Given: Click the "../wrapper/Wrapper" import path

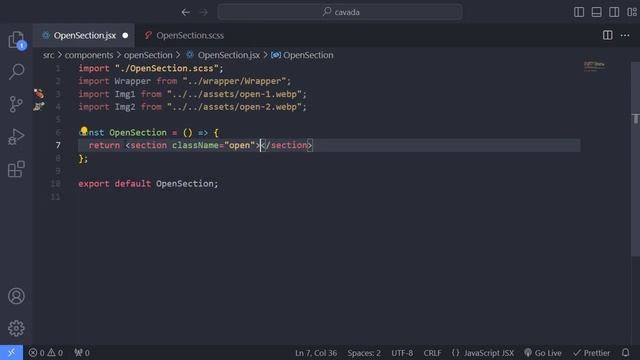Looking at the screenshot, I should (x=234, y=81).
